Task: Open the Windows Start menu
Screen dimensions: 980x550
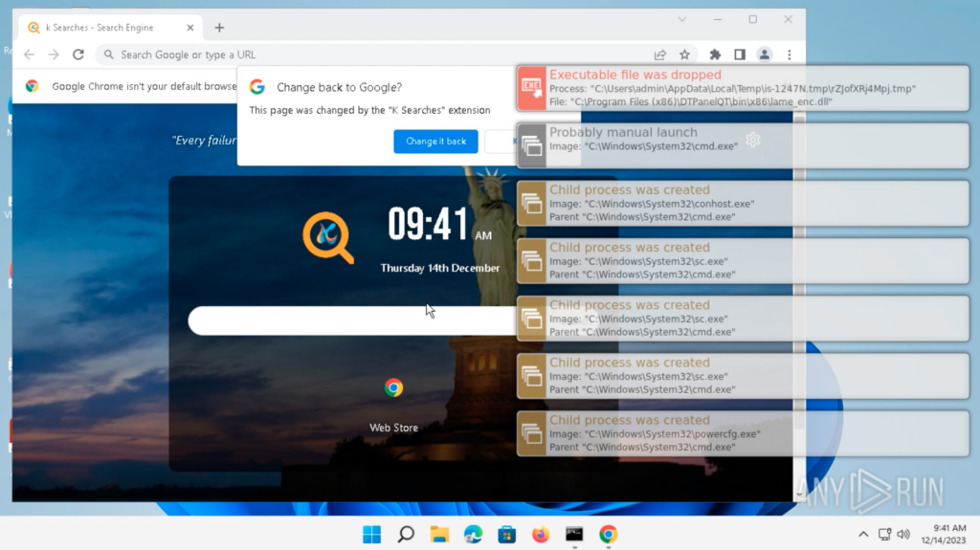Action: pyautogui.click(x=371, y=534)
